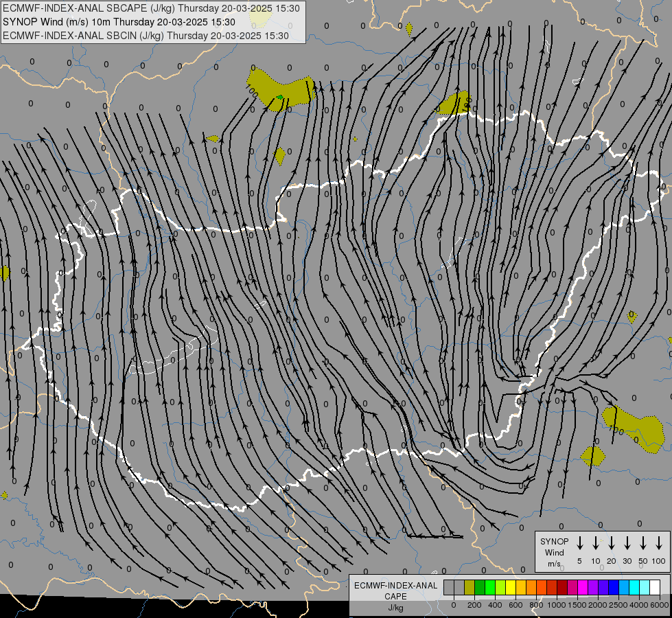672x618 pixels.
Task: Click the 2000 tick label on CAPE scale
Action: [597, 605]
